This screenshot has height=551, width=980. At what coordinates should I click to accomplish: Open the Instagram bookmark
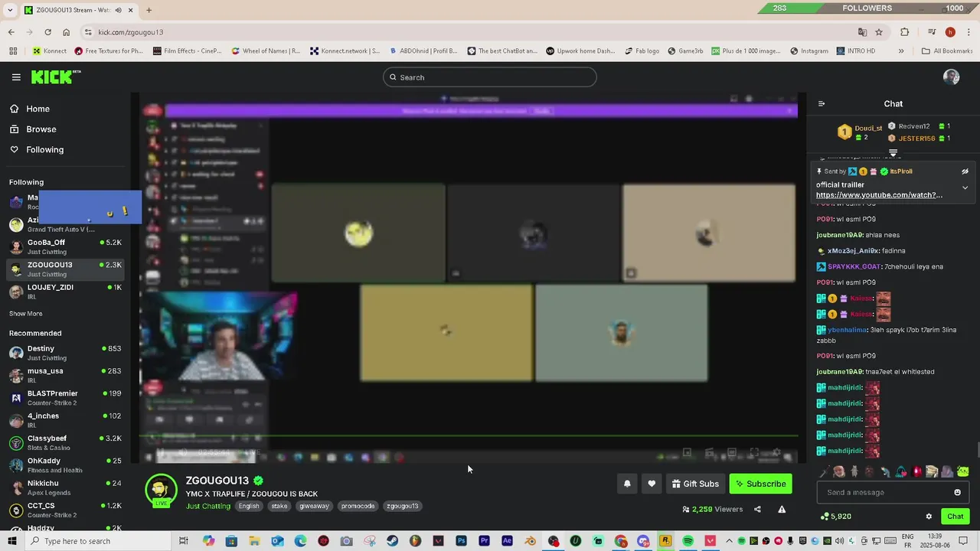(x=808, y=51)
